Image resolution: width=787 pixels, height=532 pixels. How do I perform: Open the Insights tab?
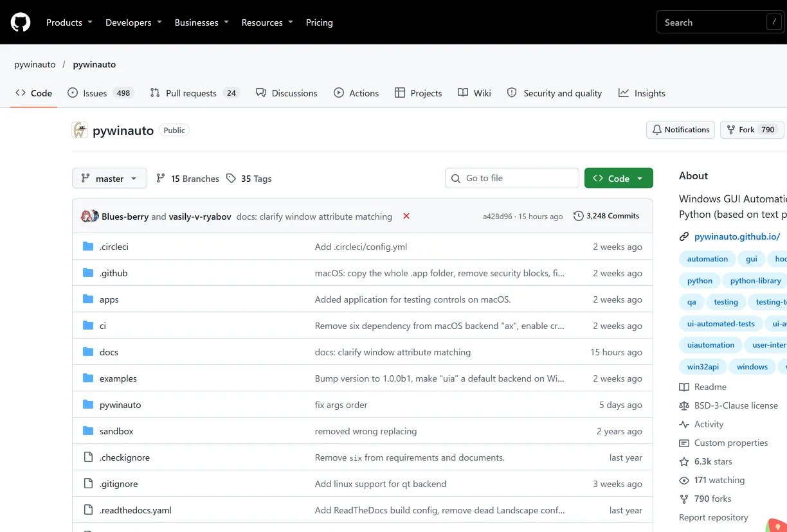tap(642, 93)
